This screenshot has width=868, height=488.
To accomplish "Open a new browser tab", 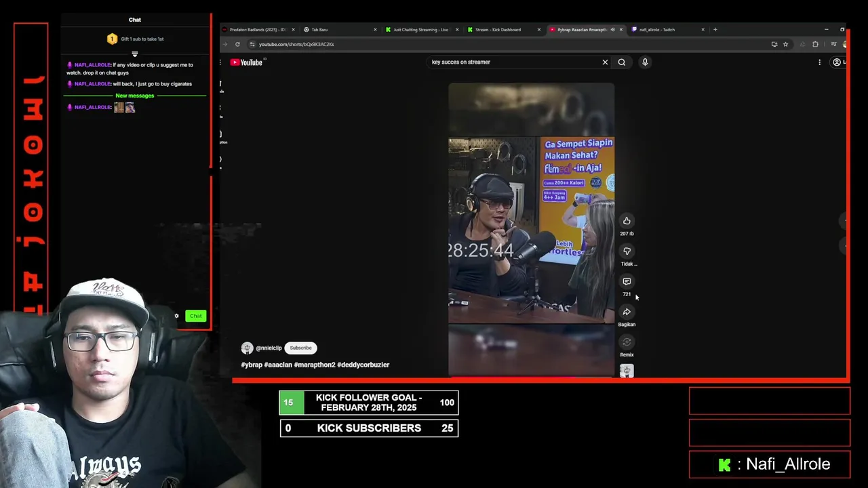I will point(715,30).
